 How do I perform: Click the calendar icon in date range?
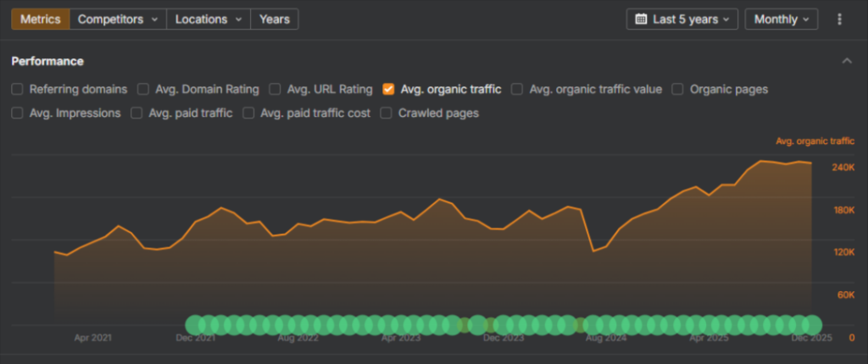point(642,19)
